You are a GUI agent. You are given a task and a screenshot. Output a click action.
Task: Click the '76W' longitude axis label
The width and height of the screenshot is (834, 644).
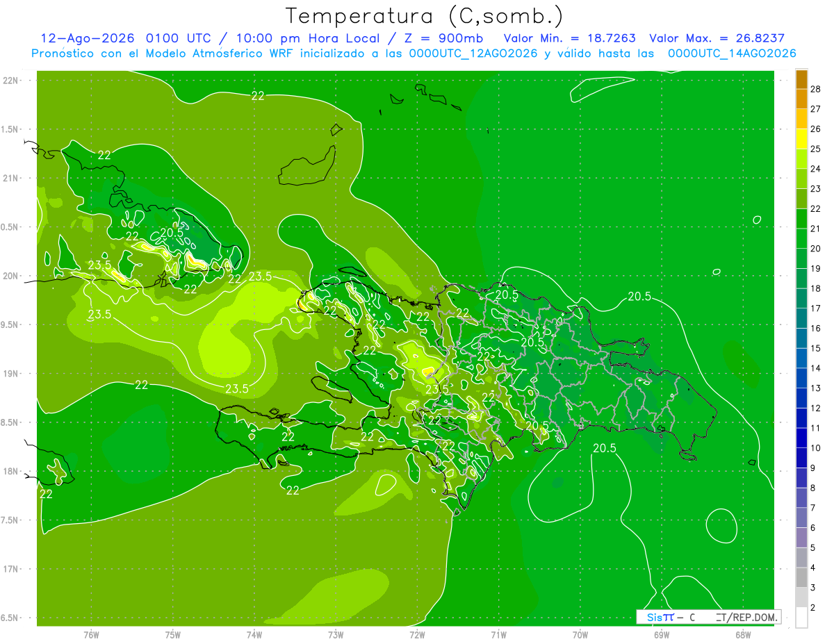pyautogui.click(x=91, y=635)
